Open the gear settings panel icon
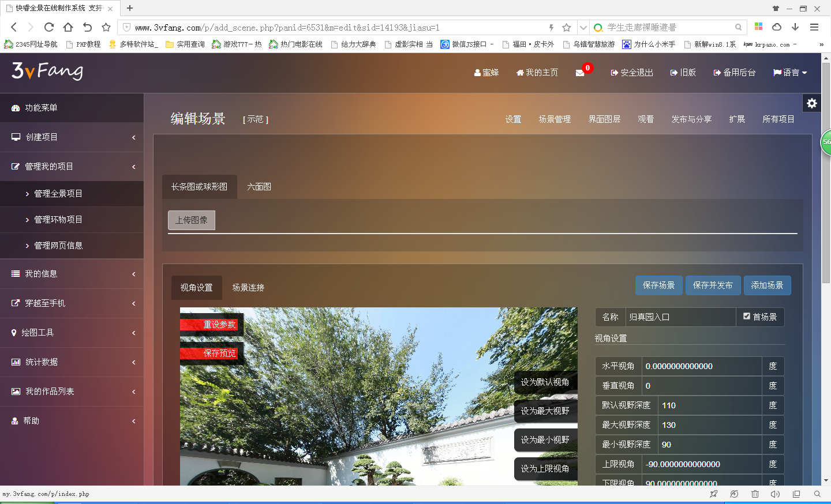The width and height of the screenshot is (831, 504). coord(812,103)
